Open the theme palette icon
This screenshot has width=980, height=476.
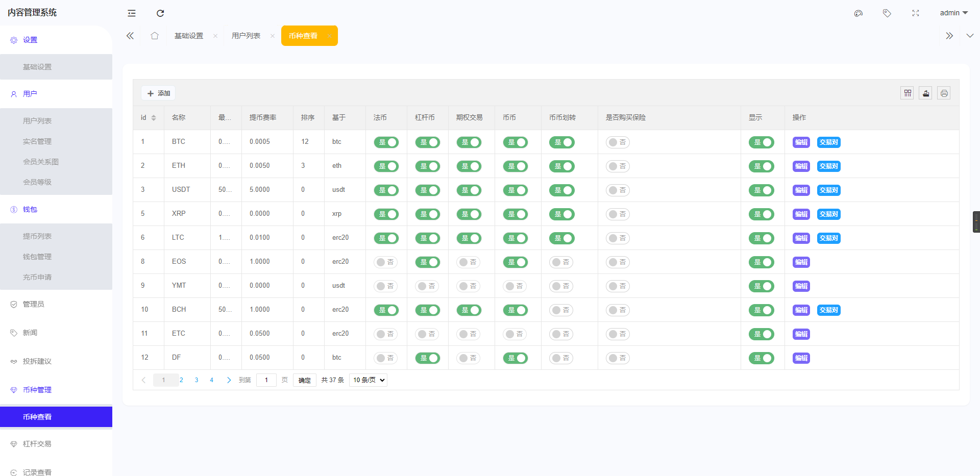tap(859, 13)
